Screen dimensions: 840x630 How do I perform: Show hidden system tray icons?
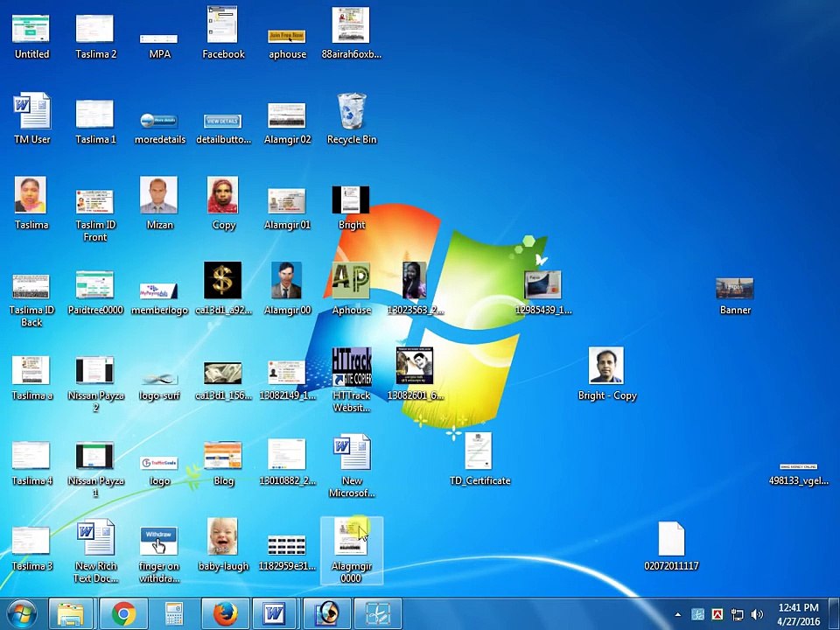(677, 615)
